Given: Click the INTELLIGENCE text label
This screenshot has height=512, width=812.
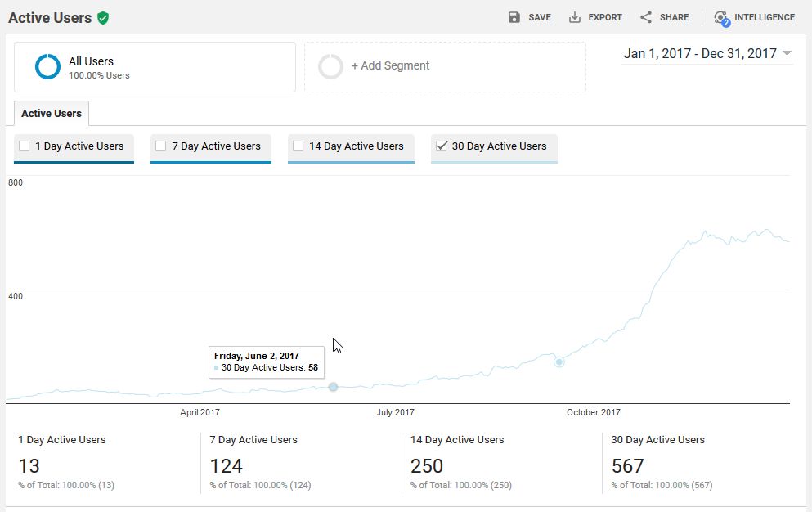Looking at the screenshot, I should point(764,17).
